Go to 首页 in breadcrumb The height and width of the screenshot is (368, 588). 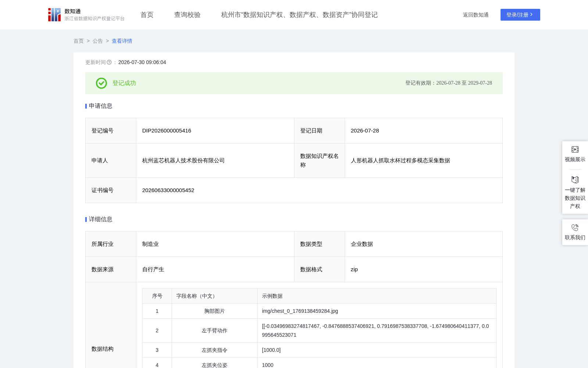point(79,41)
